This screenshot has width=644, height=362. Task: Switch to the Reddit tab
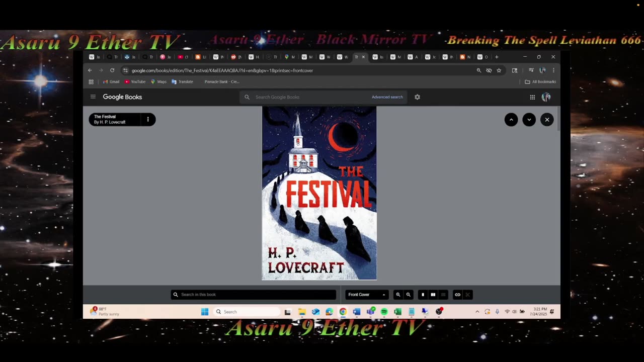pos(236,57)
